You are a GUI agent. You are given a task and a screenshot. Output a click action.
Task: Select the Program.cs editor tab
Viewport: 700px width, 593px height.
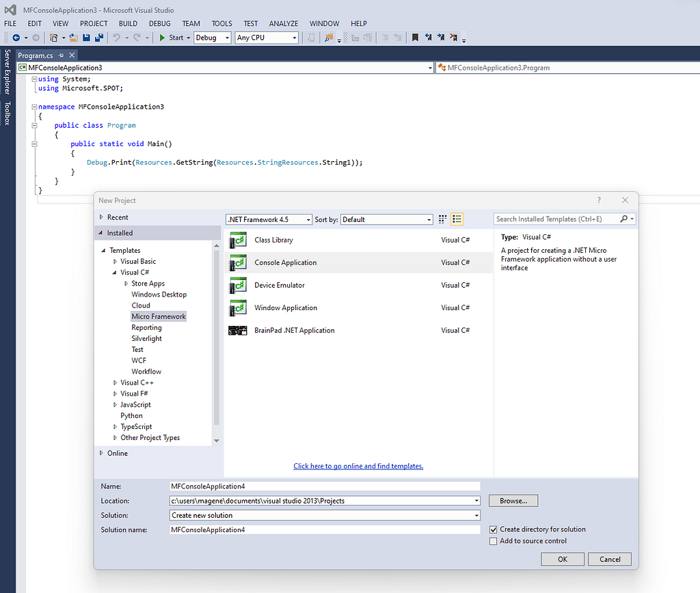click(35, 55)
